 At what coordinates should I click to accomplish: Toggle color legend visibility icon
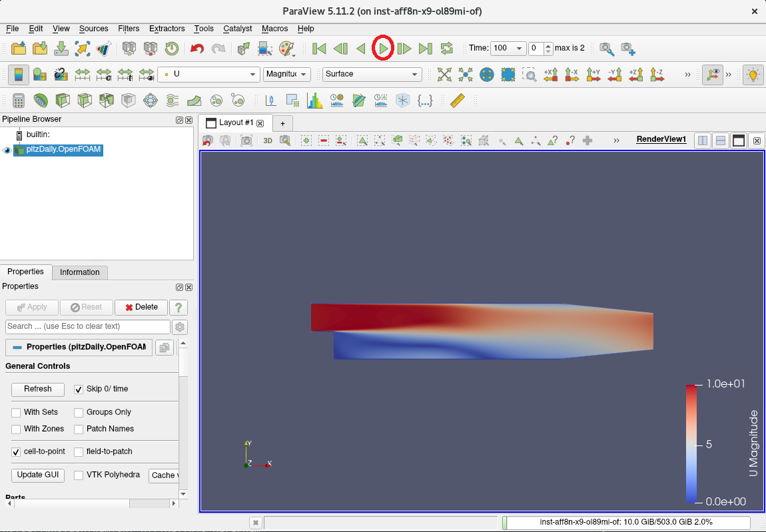point(19,75)
